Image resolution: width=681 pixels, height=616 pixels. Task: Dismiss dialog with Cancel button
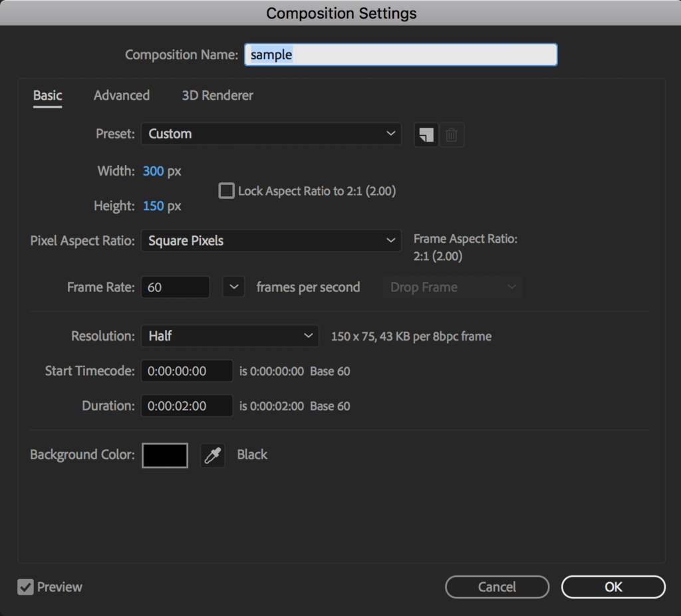pyautogui.click(x=497, y=587)
